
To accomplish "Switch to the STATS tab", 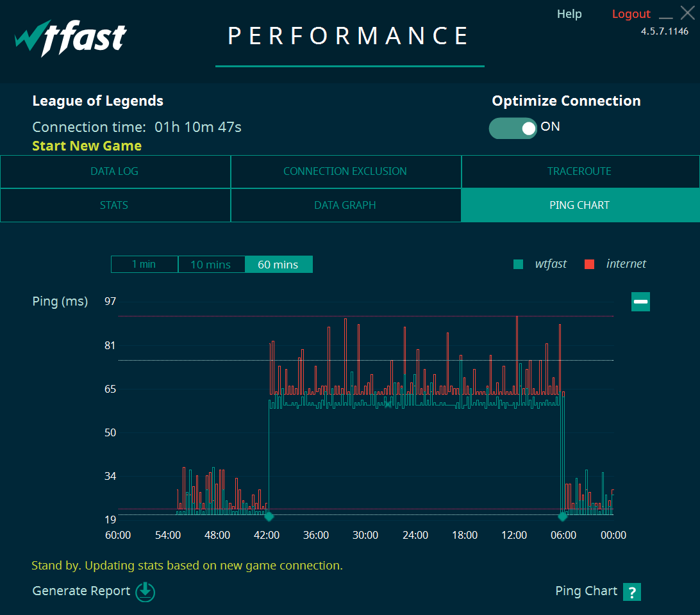I will point(115,205).
